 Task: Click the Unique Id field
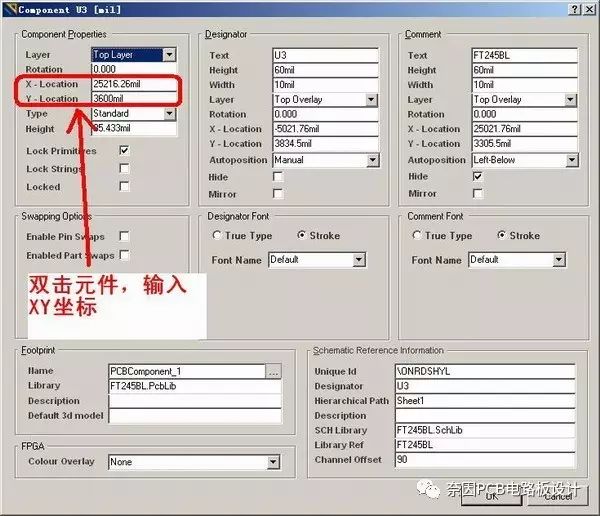click(x=485, y=371)
